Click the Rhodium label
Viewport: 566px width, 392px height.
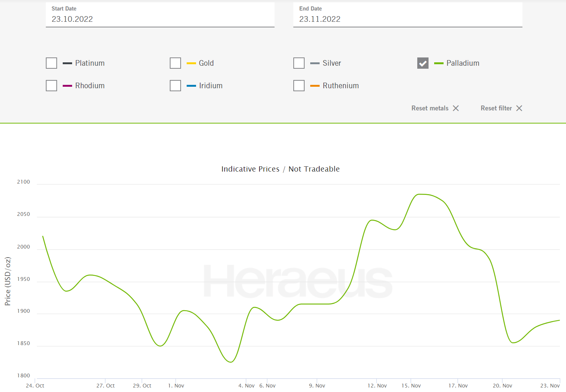pos(90,86)
